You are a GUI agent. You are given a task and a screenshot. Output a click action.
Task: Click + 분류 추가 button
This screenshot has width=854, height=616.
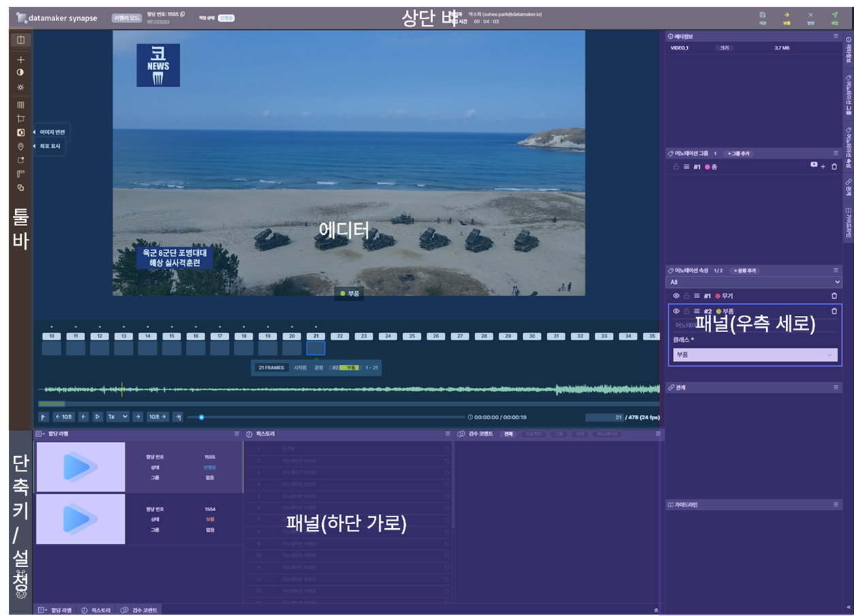[x=744, y=271]
